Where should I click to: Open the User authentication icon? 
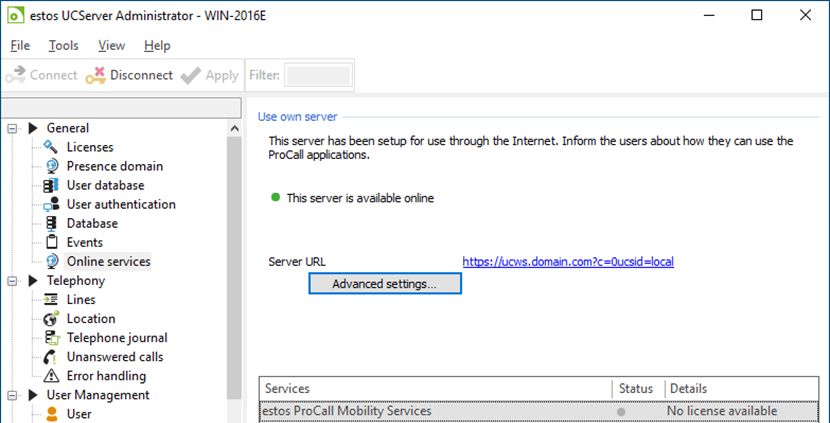(x=52, y=204)
